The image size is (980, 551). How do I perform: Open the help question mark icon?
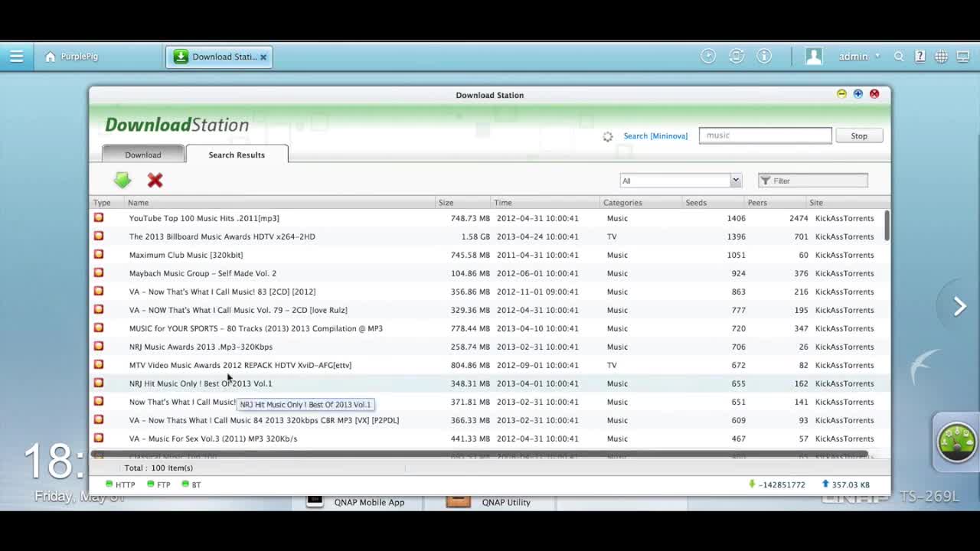(920, 57)
